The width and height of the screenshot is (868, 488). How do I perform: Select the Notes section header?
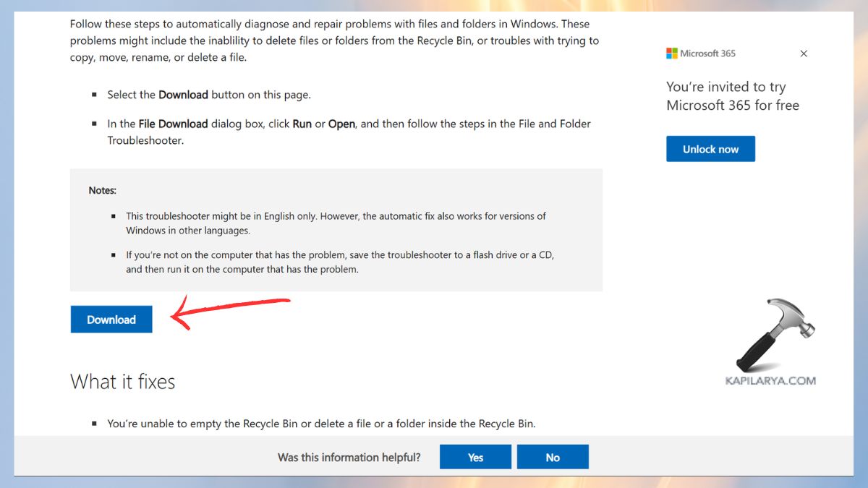(102, 190)
